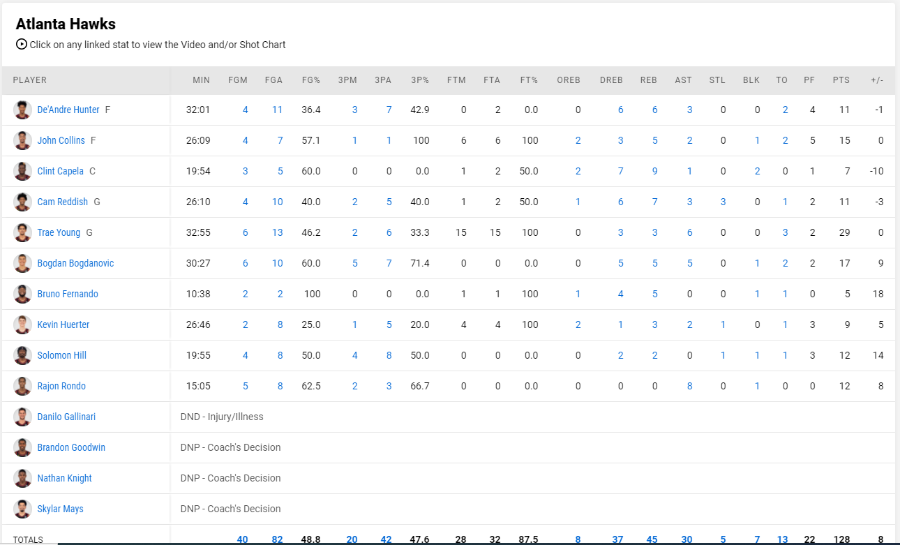
Task: Select Trae Young's 29 points value
Action: click(x=844, y=232)
